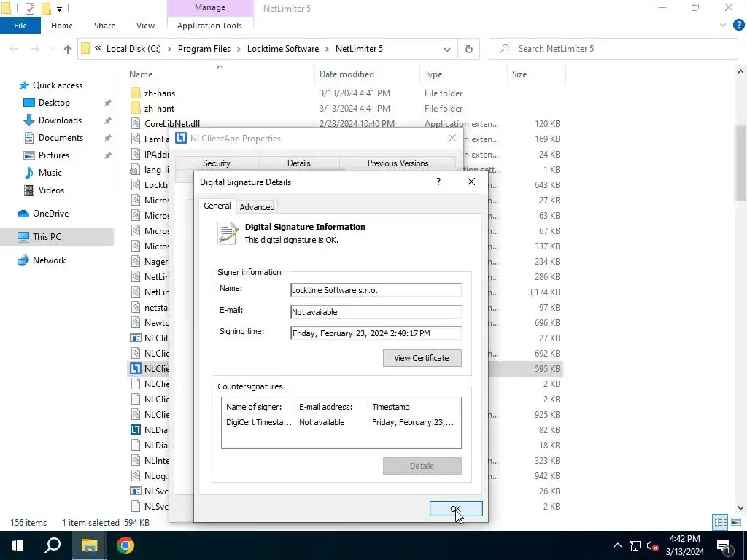
Task: Select the zh-hant folder
Action: (x=159, y=109)
